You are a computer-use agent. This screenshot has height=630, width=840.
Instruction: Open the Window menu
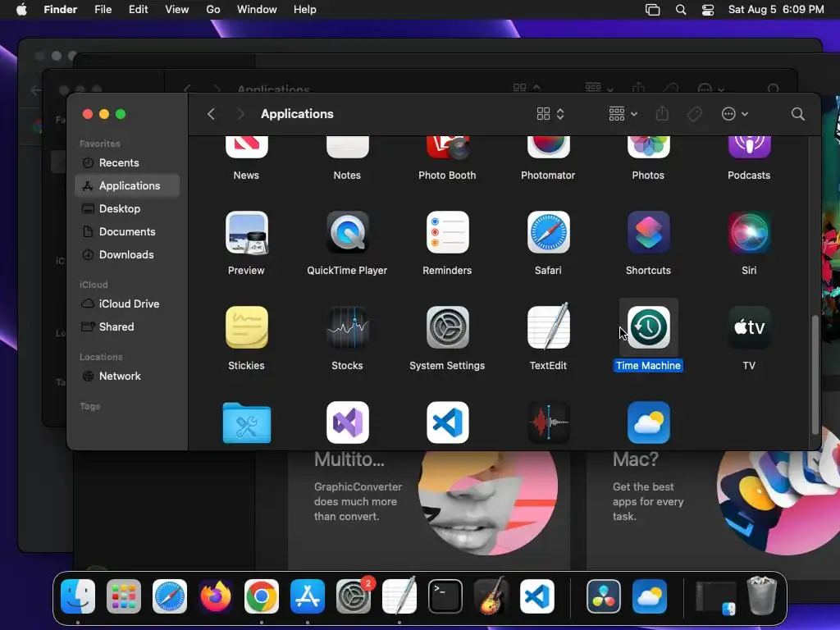[257, 10]
